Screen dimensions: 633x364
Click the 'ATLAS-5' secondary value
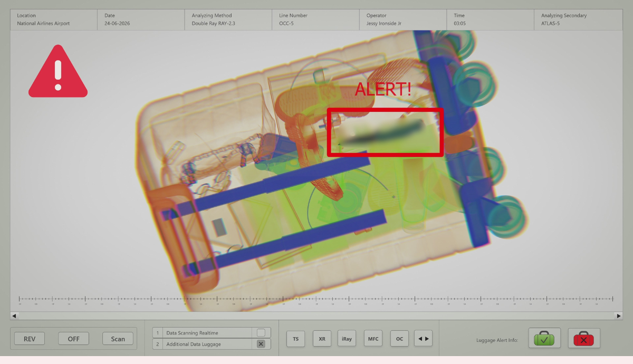[550, 24]
